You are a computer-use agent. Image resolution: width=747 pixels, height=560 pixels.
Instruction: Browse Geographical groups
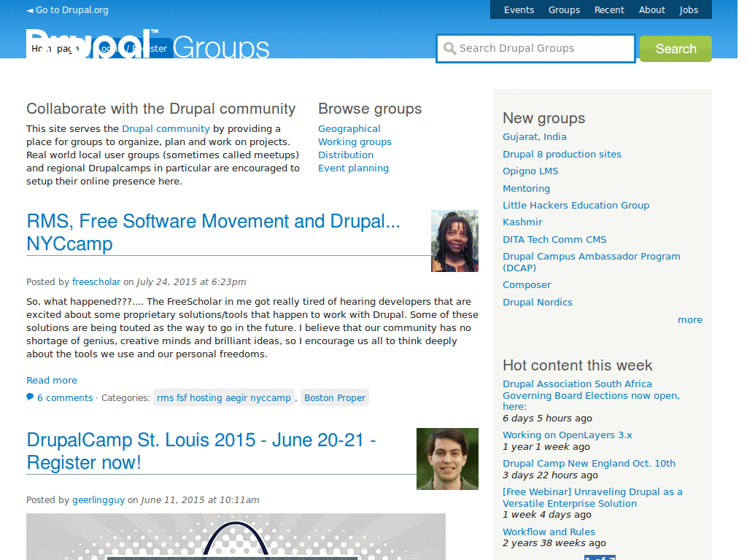tap(349, 128)
